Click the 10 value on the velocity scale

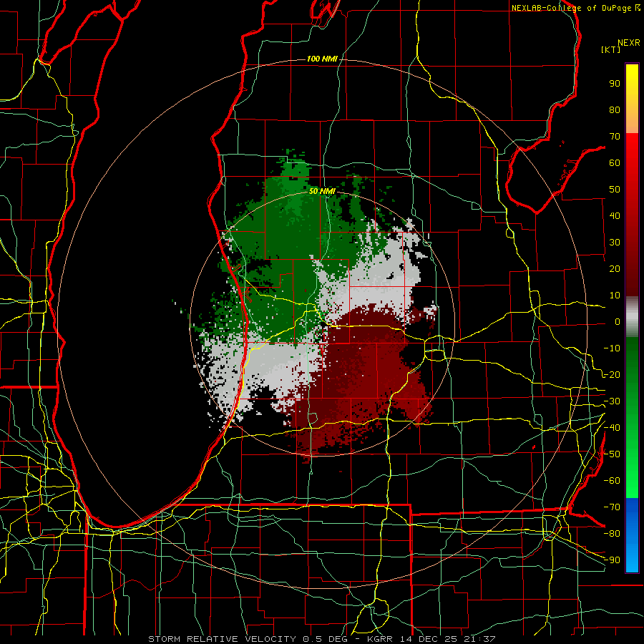tap(615, 296)
